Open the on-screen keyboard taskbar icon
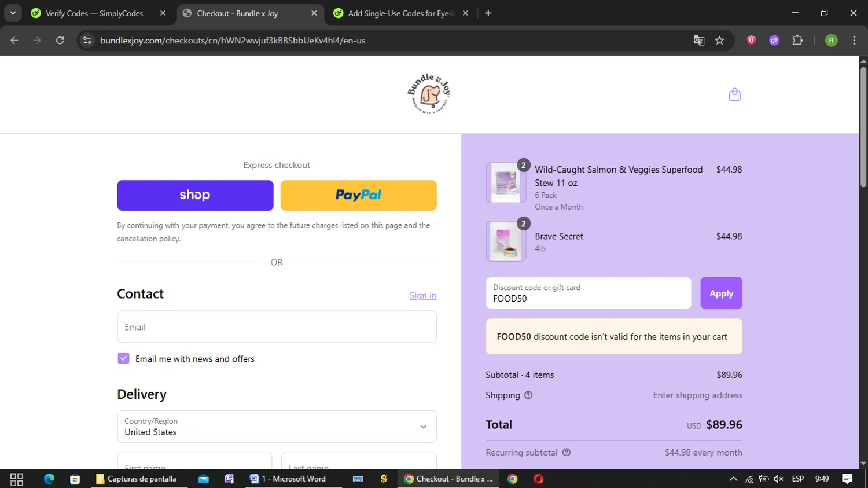Viewport: 868px width, 488px height. click(x=358, y=479)
